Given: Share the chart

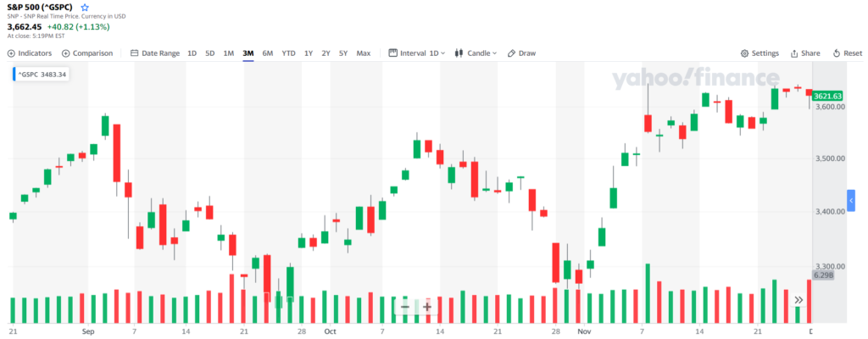Looking at the screenshot, I should click(805, 53).
